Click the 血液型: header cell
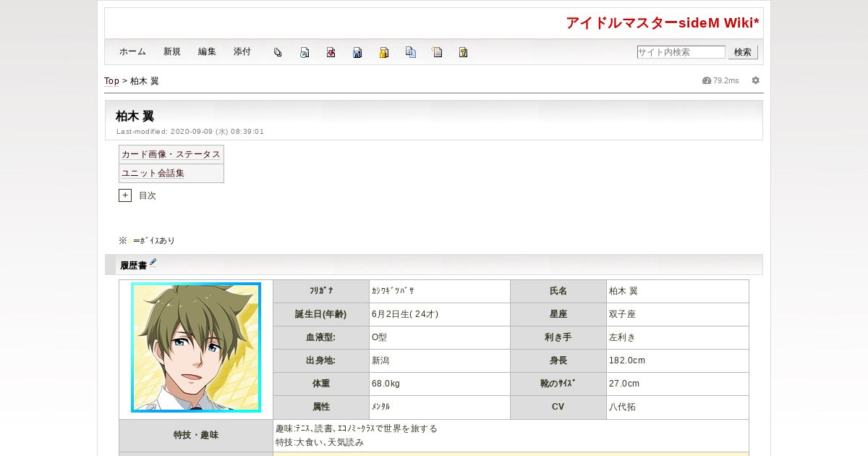Image resolution: width=868 pixels, height=456 pixels. (x=321, y=337)
